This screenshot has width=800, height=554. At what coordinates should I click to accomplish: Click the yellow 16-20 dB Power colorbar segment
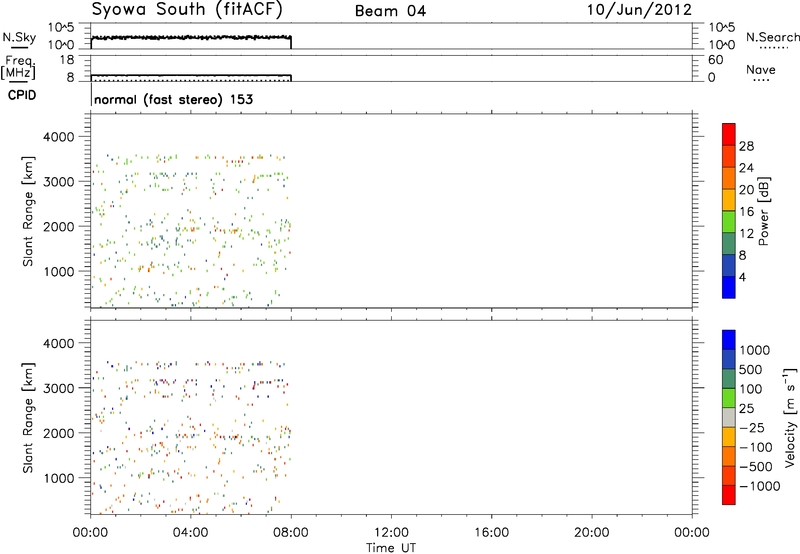point(729,200)
